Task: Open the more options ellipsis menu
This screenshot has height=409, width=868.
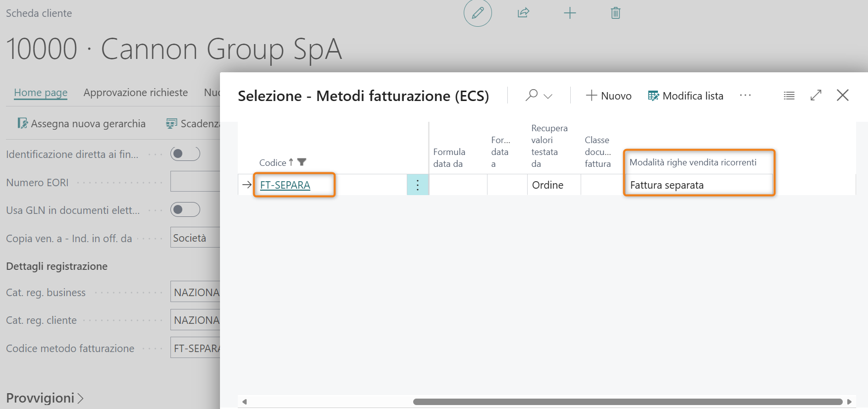Action: click(745, 95)
